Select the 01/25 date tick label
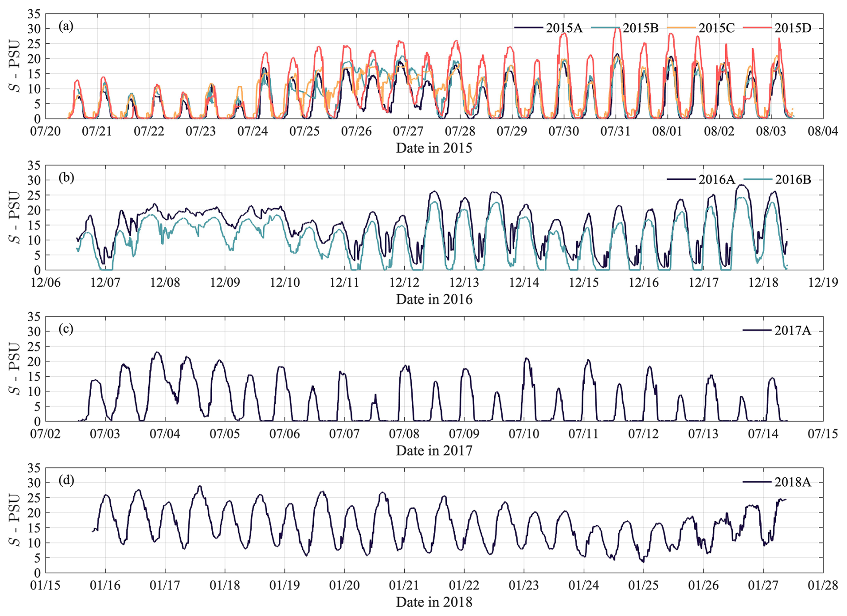The width and height of the screenshot is (847, 616). coord(643,586)
